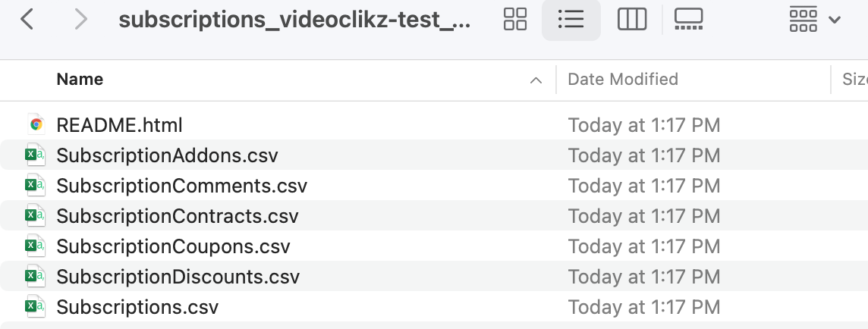Screen dimensions: 868x329
Task: Click the group-by dropdown chevron arrow
Action: click(x=834, y=20)
